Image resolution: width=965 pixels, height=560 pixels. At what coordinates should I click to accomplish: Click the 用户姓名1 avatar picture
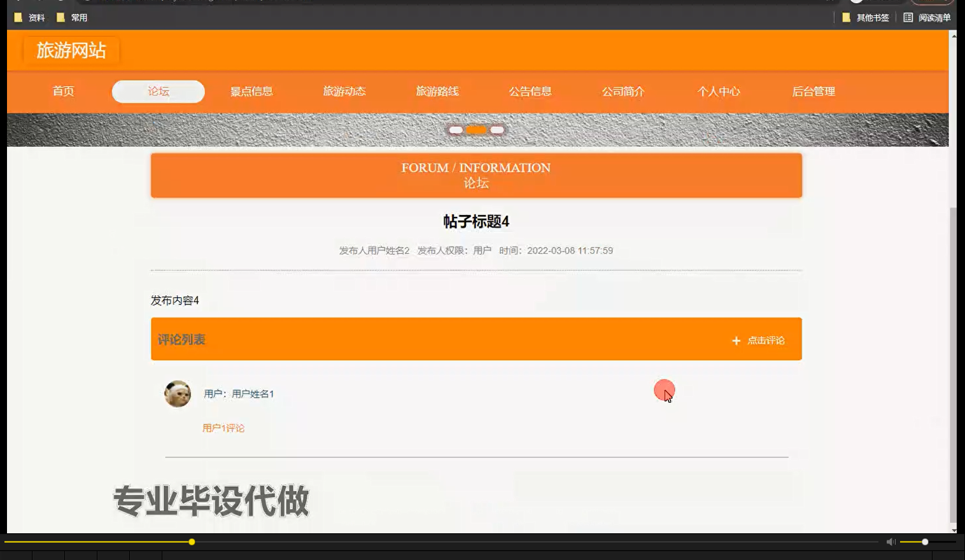[x=177, y=393]
